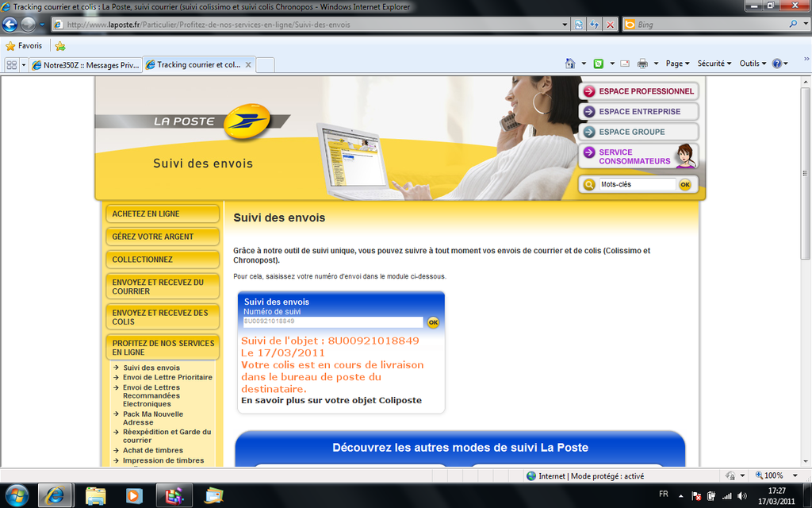Click the browser Forward arrow button
The image size is (812, 508).
28,25
